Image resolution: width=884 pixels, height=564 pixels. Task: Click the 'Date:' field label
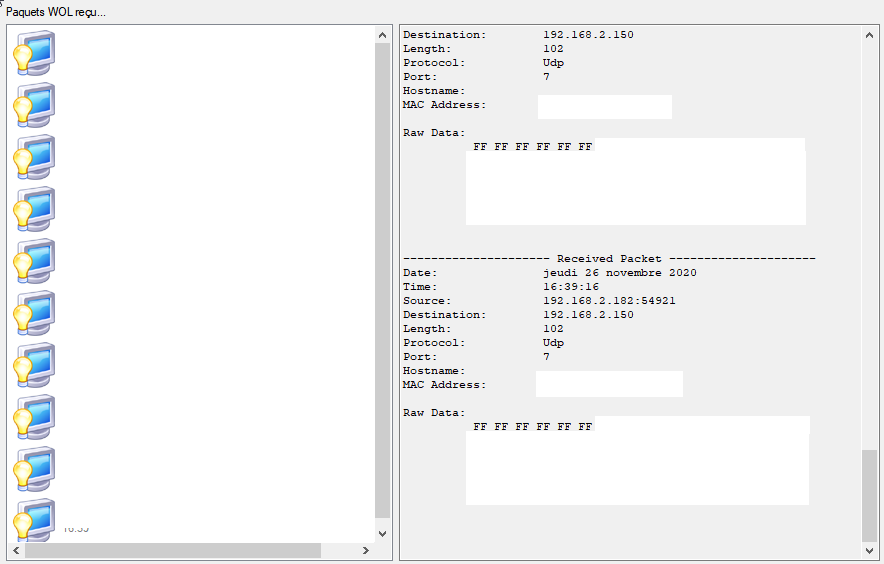[x=420, y=272]
